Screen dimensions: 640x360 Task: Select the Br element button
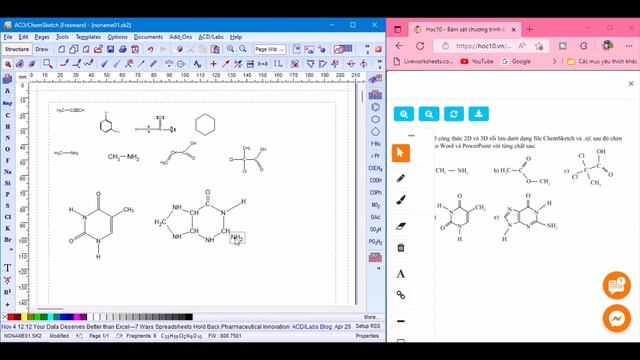coord(7,240)
